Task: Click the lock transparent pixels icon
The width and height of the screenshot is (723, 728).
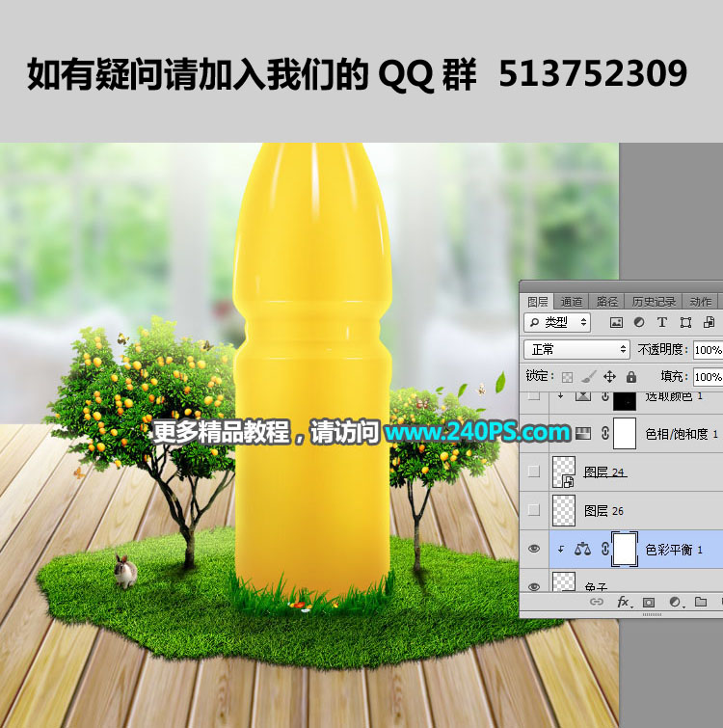Action: (568, 377)
